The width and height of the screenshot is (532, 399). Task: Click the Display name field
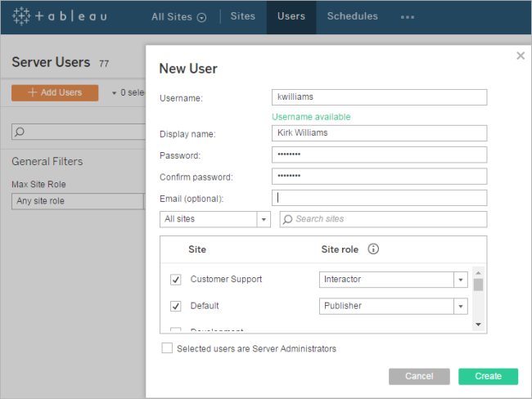pyautogui.click(x=379, y=133)
